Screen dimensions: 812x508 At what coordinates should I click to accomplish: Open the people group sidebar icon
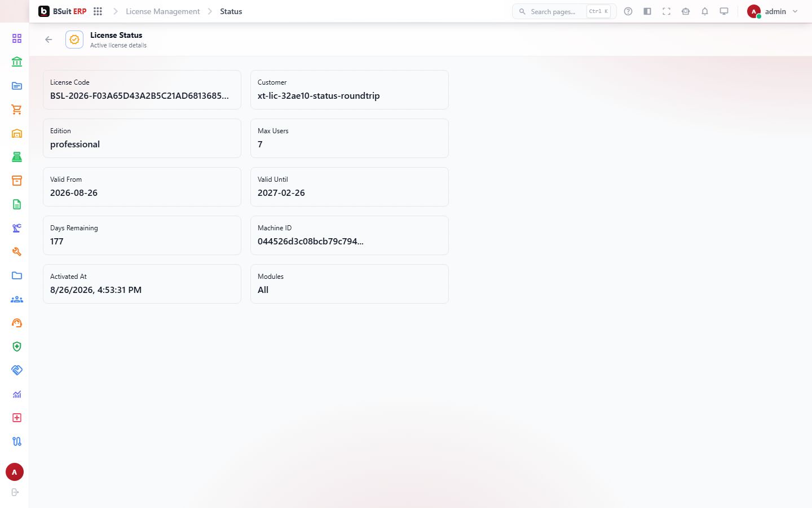pyautogui.click(x=17, y=299)
